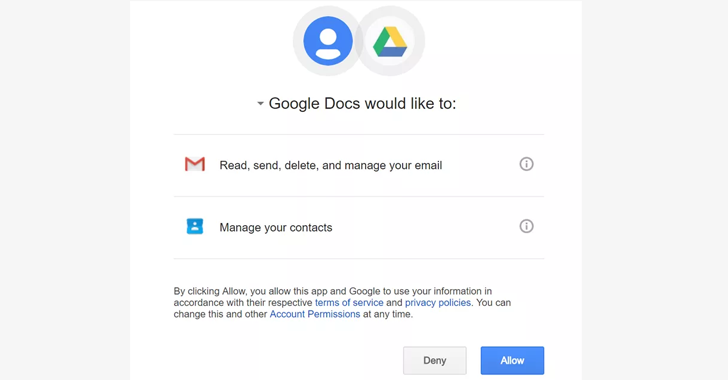Viewport: 728px width, 380px height.
Task: Open info icon for Manage your contacts
Action: click(526, 226)
